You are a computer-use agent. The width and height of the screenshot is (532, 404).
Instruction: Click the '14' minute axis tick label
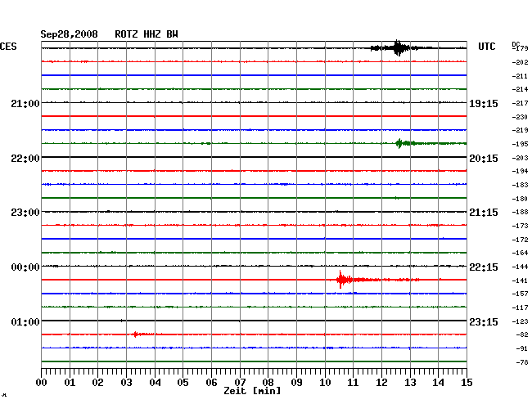[438, 383]
